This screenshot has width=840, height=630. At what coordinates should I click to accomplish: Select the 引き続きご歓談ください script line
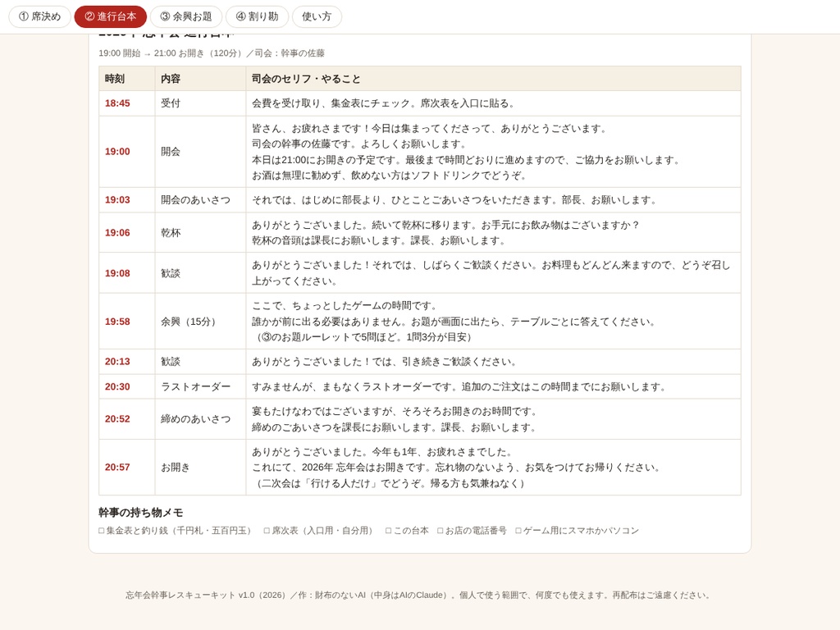385,362
